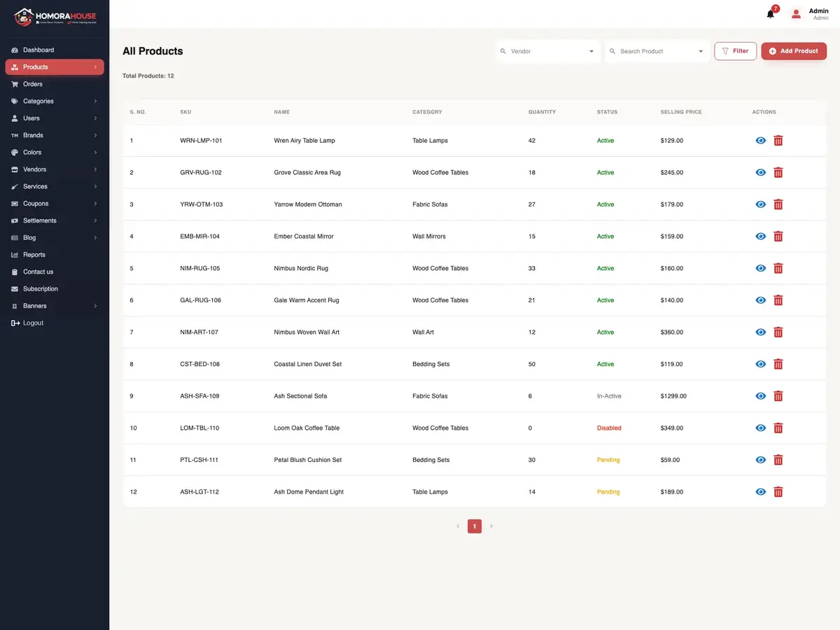The width and height of the screenshot is (840, 630).
Task: View the Loom Oak Coffee Table eye icon
Action: click(761, 428)
